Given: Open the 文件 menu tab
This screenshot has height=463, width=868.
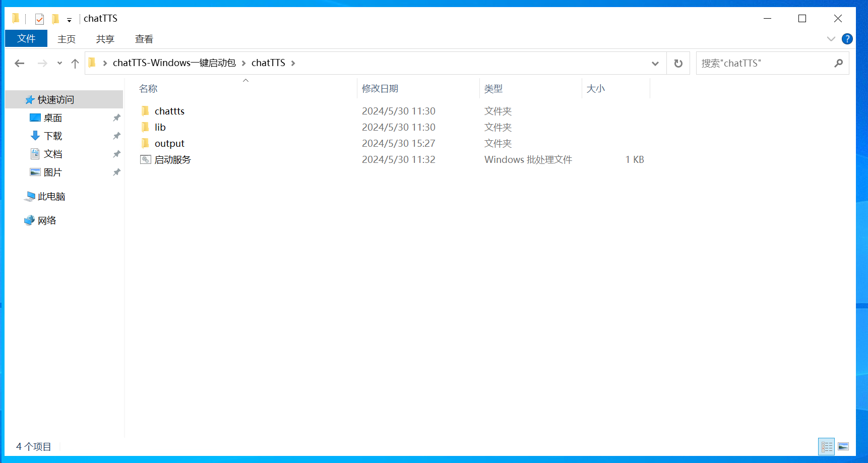Looking at the screenshot, I should pos(26,38).
